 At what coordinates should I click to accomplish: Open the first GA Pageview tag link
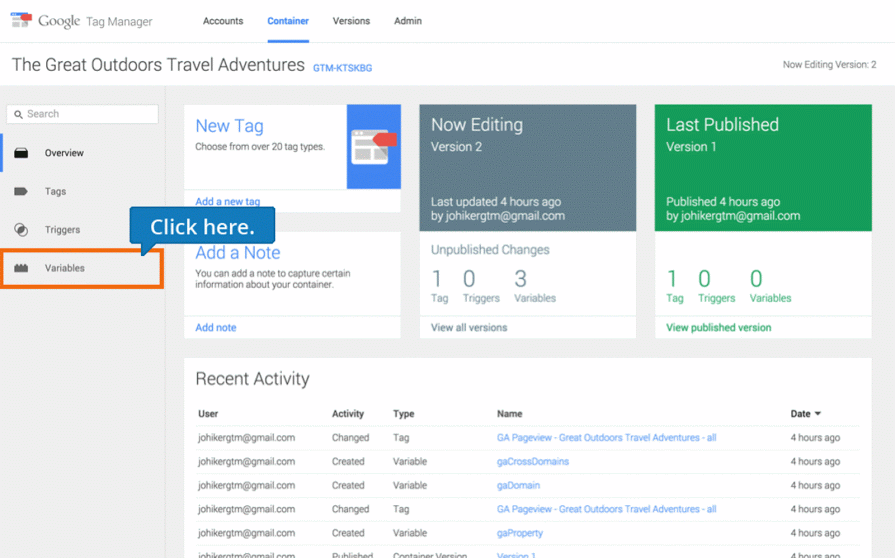[606, 438]
